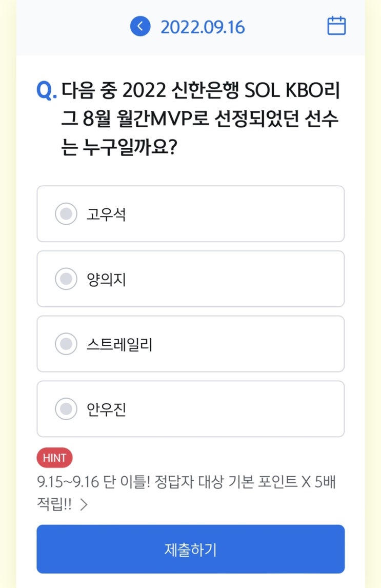Viewport: 381px width, 588px height.
Task: Open the calendar date picker icon
Action: coord(336,26)
